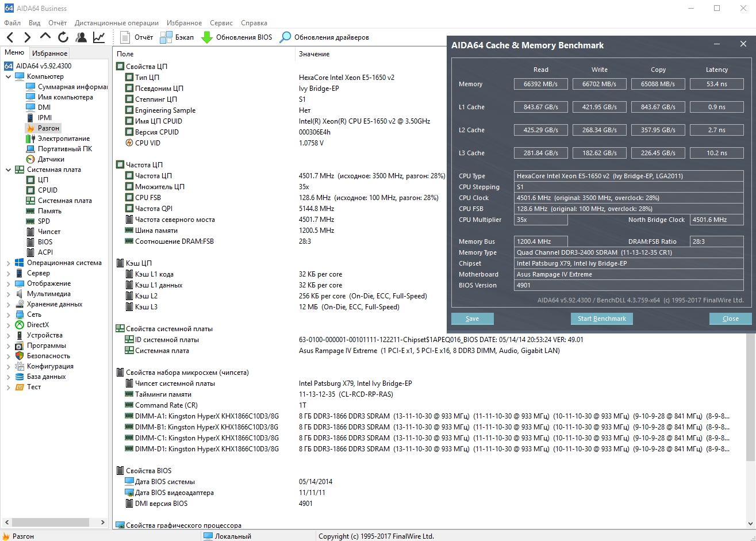Screen dimensions: 756x541
Task: Click Start Benchmark button
Action: point(602,319)
